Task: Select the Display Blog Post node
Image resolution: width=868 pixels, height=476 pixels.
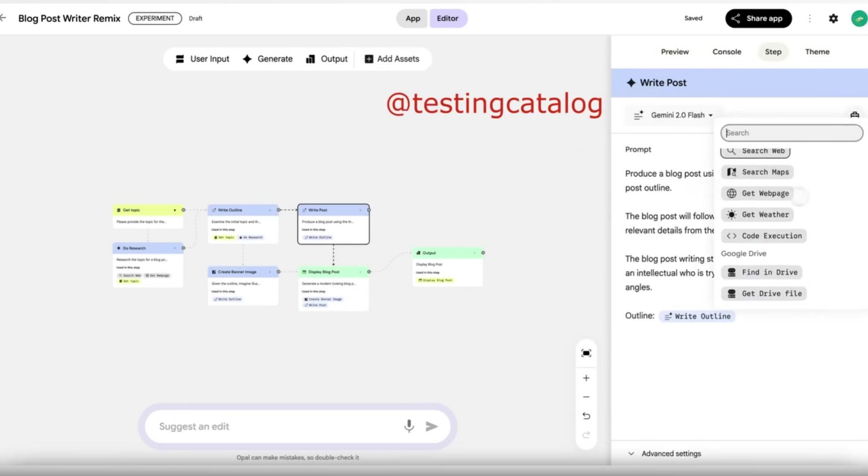Action: (x=334, y=289)
